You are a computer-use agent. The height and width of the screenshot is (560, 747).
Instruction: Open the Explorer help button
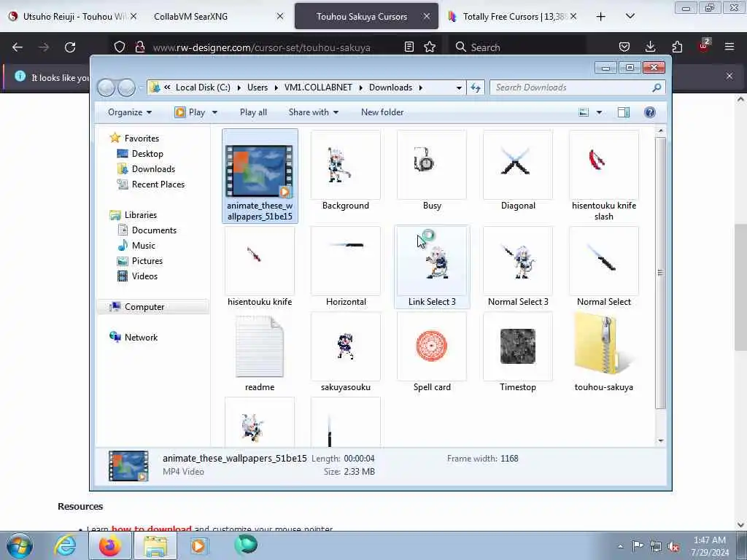click(649, 112)
